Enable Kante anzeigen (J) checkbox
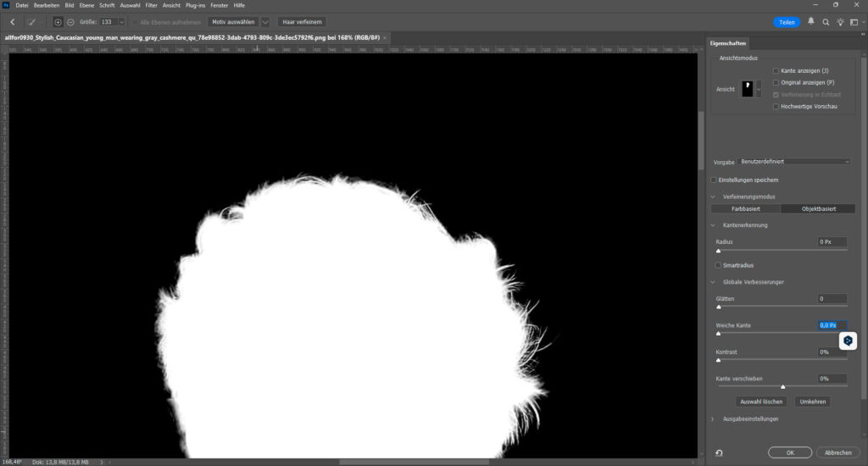 point(776,71)
